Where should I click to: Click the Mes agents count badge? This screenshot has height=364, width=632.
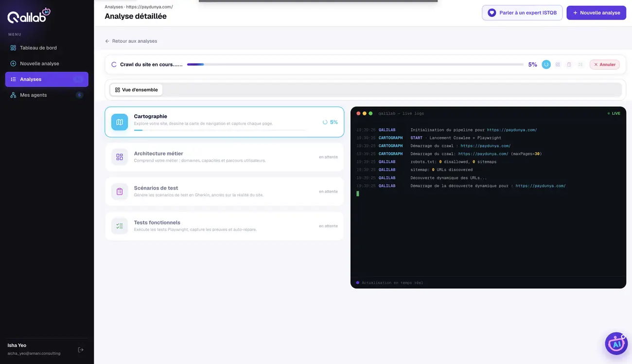pyautogui.click(x=79, y=95)
